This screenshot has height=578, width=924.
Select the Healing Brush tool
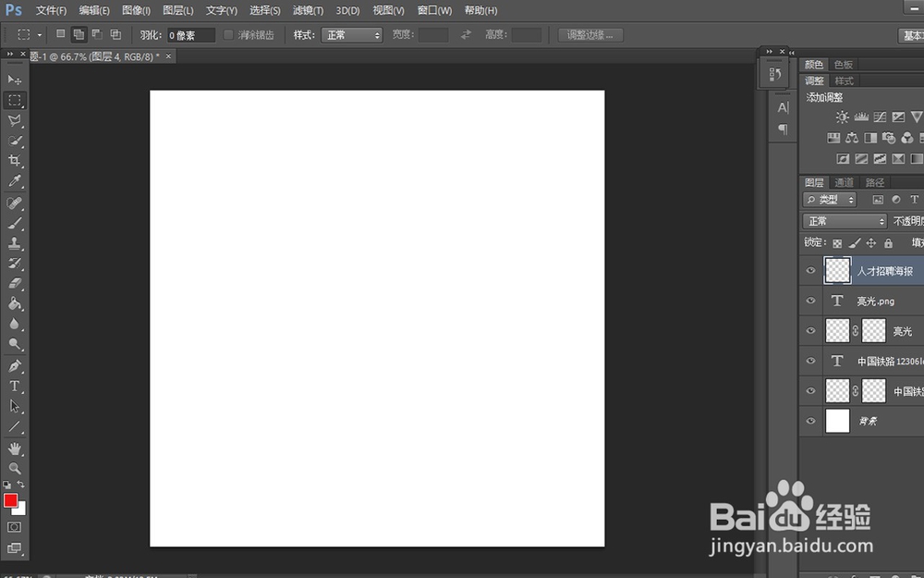click(x=14, y=203)
